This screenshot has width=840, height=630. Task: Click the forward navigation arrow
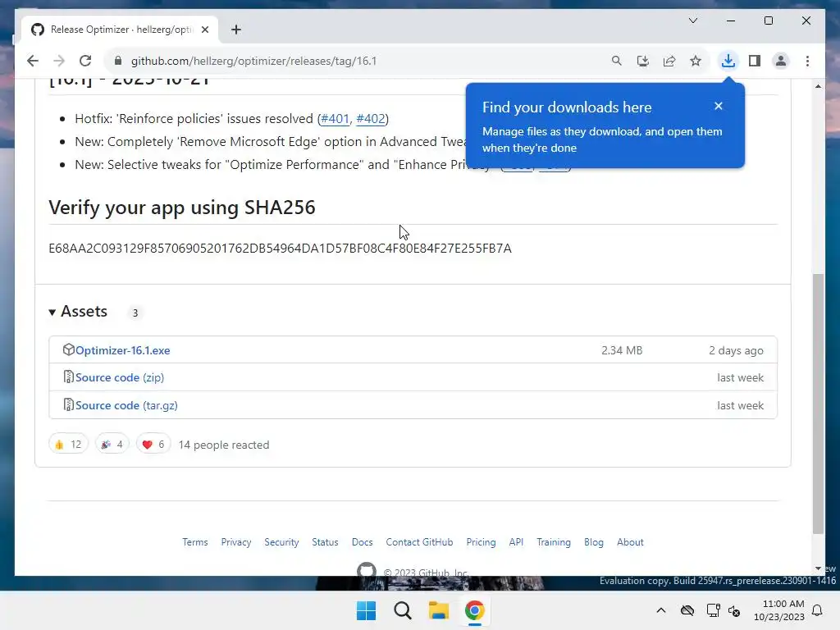coord(59,61)
